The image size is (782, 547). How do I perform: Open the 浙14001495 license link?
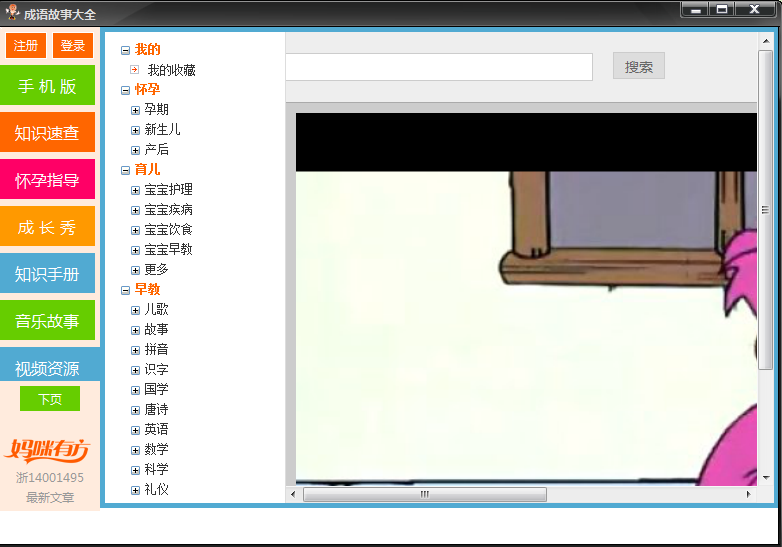(x=50, y=478)
